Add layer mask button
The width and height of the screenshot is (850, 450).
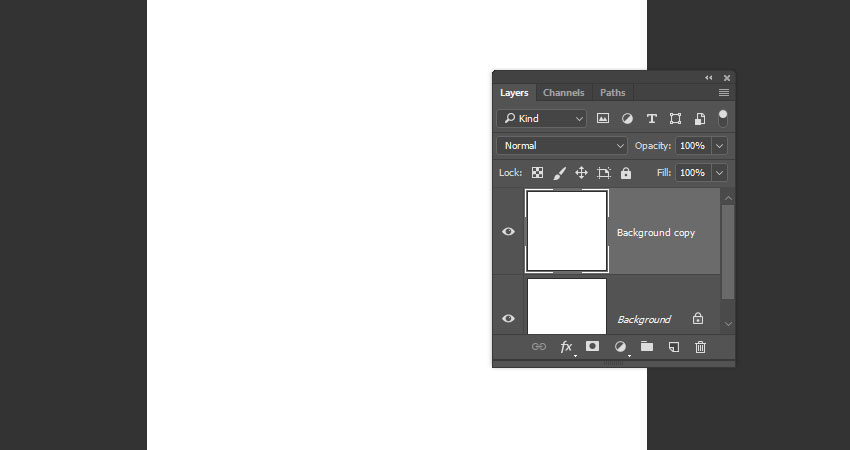[593, 346]
